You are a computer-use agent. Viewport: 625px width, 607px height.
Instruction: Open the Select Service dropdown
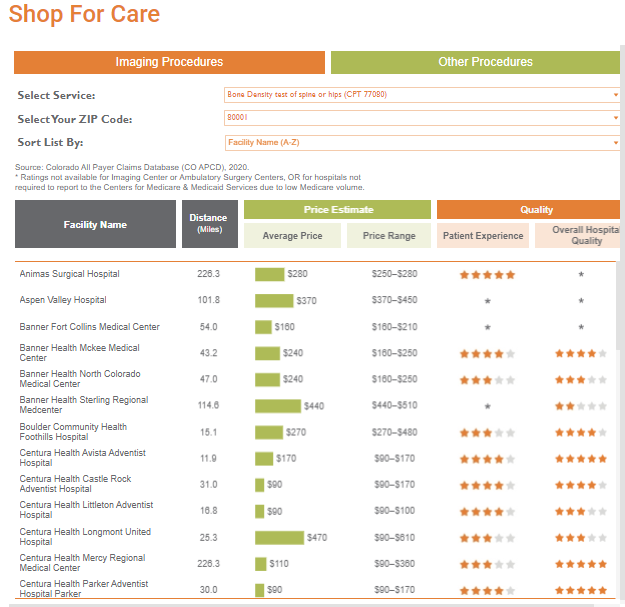(422, 95)
